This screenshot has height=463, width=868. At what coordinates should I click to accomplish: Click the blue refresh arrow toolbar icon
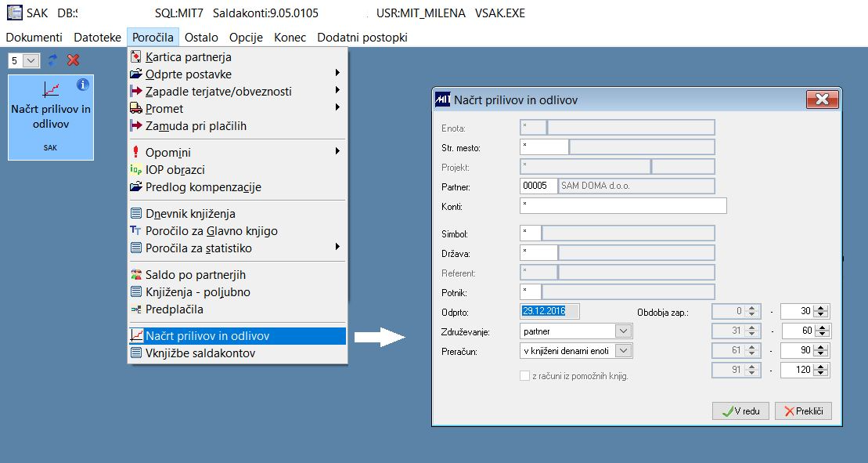tap(52, 60)
